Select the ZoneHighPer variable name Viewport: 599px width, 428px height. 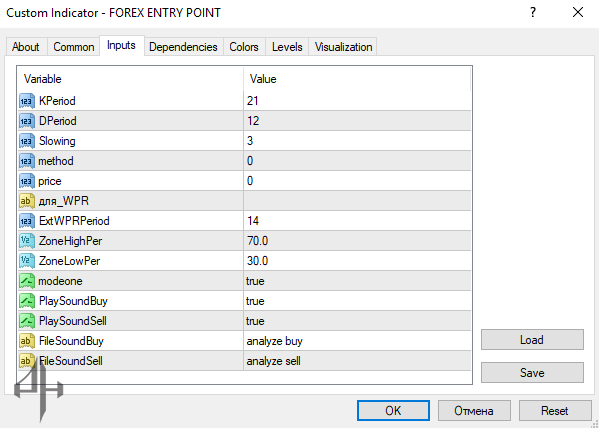(x=70, y=241)
